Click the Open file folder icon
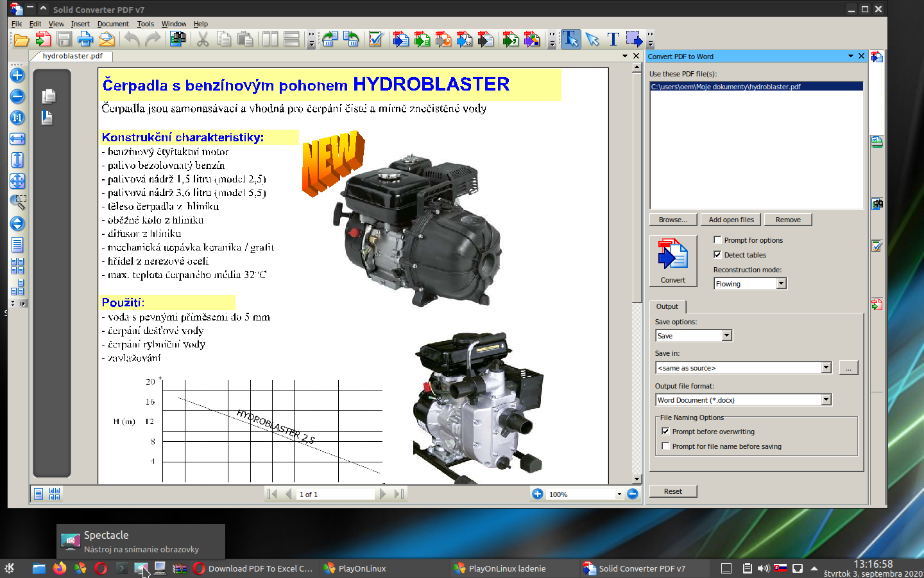The height and width of the screenshot is (578, 924). point(21,40)
